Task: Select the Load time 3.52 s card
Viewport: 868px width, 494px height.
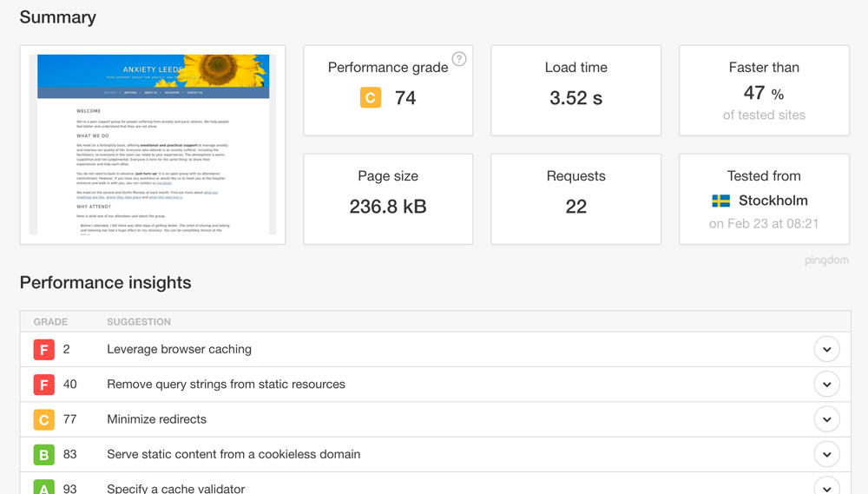Action: click(575, 90)
